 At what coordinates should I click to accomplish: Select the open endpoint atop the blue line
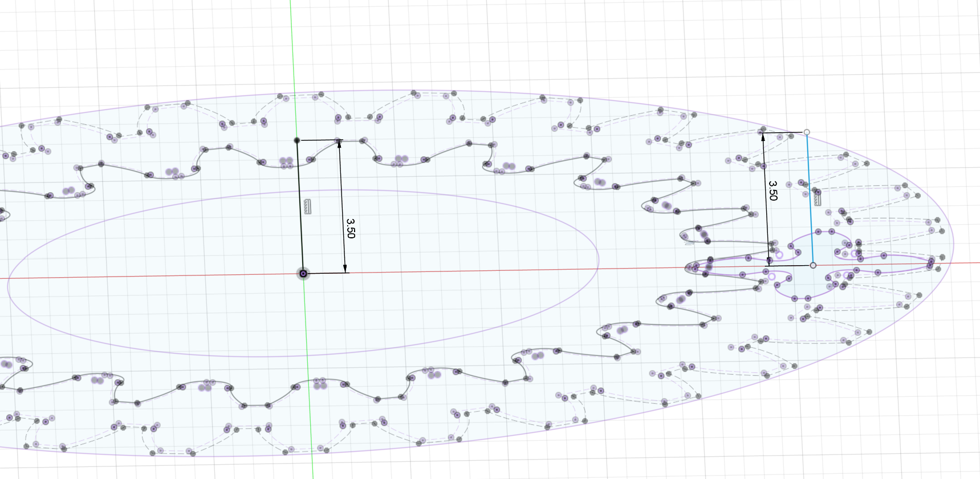pyautogui.click(x=807, y=132)
